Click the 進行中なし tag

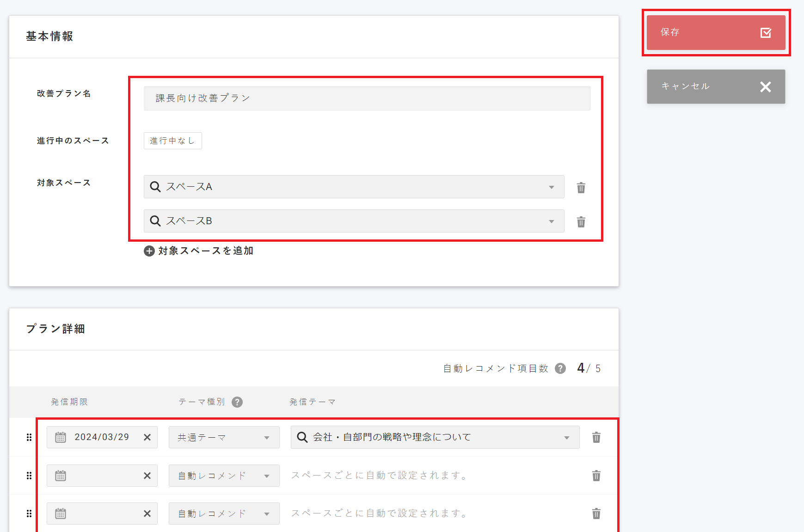coord(172,141)
